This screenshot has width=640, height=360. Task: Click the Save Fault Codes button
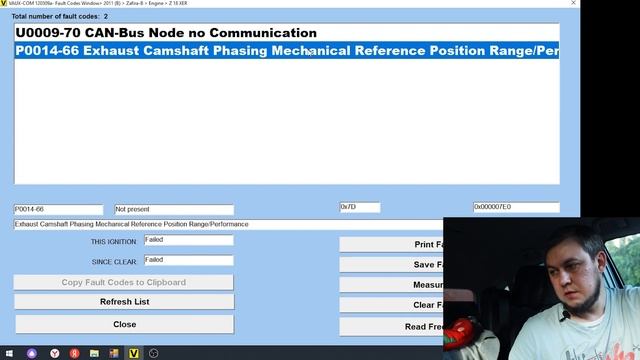(391, 264)
